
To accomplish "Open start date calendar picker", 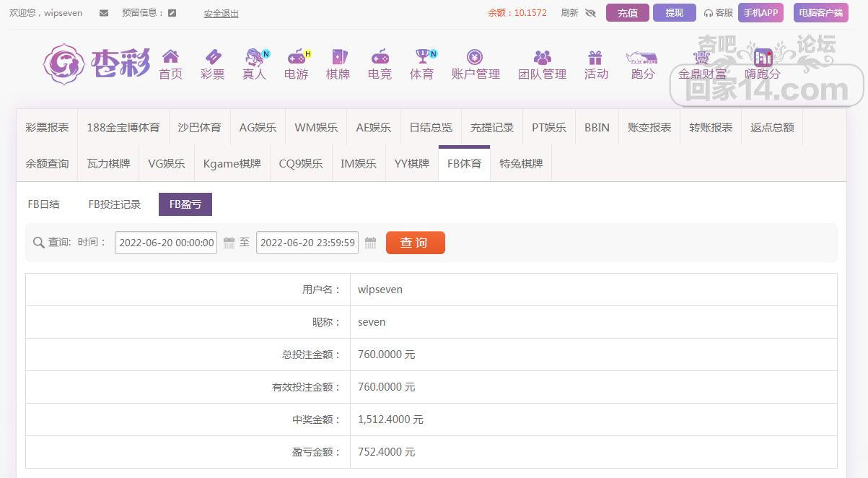I will [x=229, y=243].
